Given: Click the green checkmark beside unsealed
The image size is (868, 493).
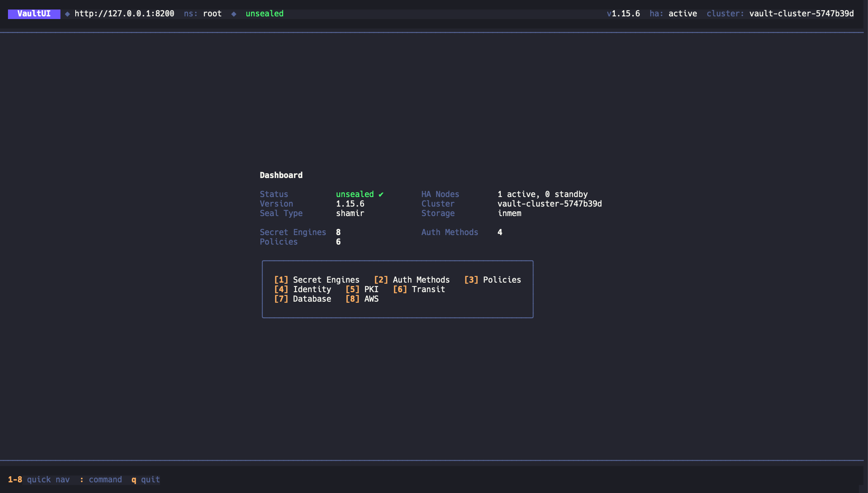Looking at the screenshot, I should click(x=381, y=194).
